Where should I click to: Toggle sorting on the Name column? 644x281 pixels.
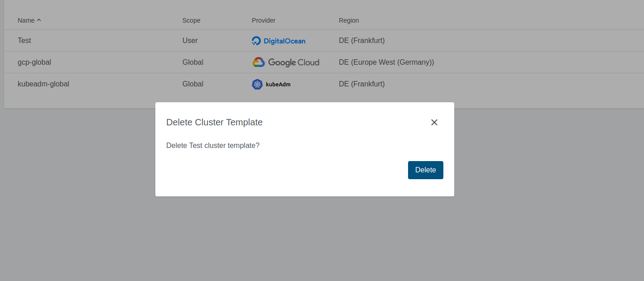(26, 20)
